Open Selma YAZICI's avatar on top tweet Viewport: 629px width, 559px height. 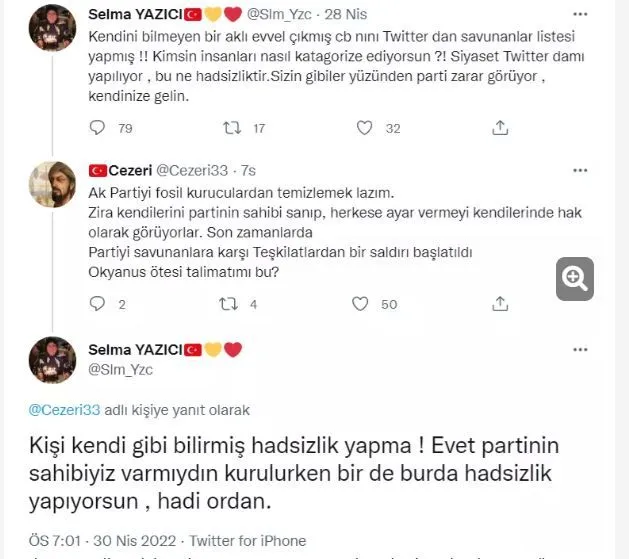(53, 28)
